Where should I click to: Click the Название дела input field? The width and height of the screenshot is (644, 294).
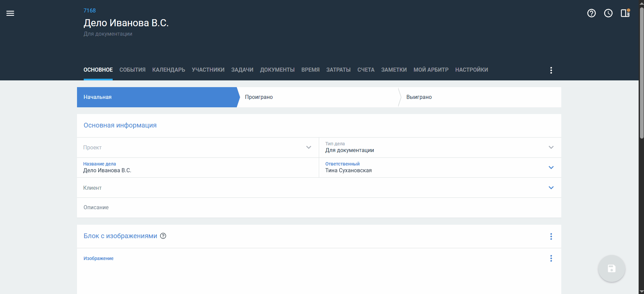point(198,170)
